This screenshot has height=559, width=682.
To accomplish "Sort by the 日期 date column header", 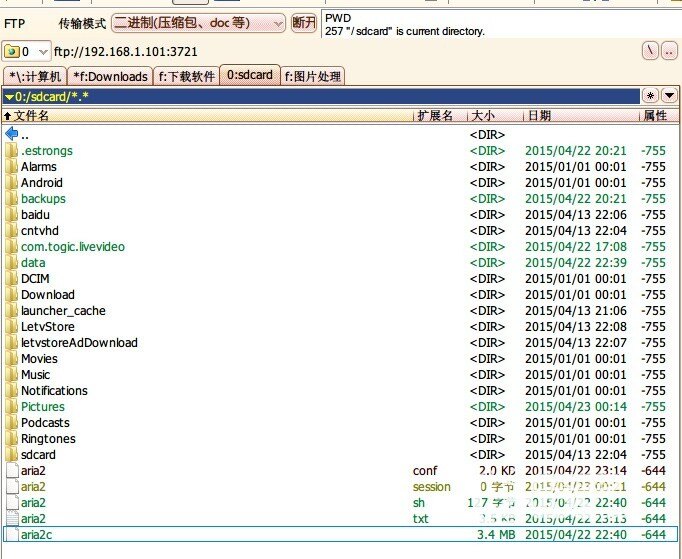I will click(x=580, y=116).
